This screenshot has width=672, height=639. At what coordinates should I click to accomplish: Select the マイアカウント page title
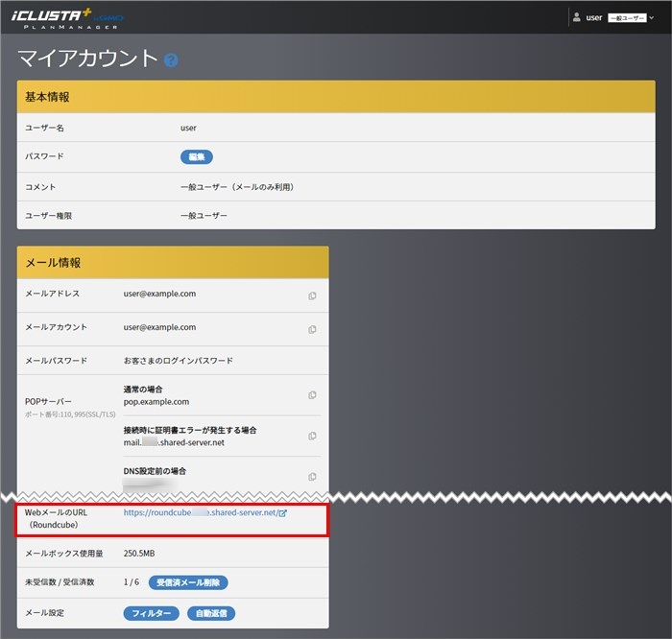pyautogui.click(x=88, y=59)
